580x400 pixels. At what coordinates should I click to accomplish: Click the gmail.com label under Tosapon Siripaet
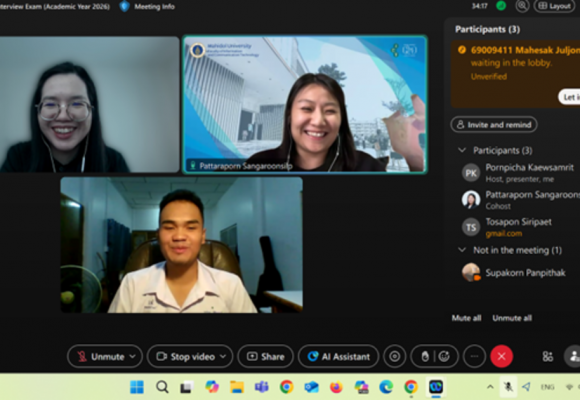coord(503,233)
